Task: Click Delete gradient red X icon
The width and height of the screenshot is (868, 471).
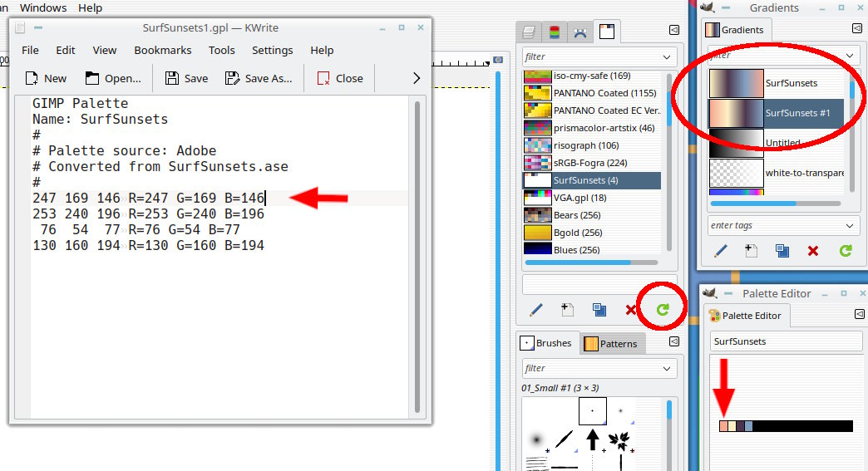Action: point(812,251)
